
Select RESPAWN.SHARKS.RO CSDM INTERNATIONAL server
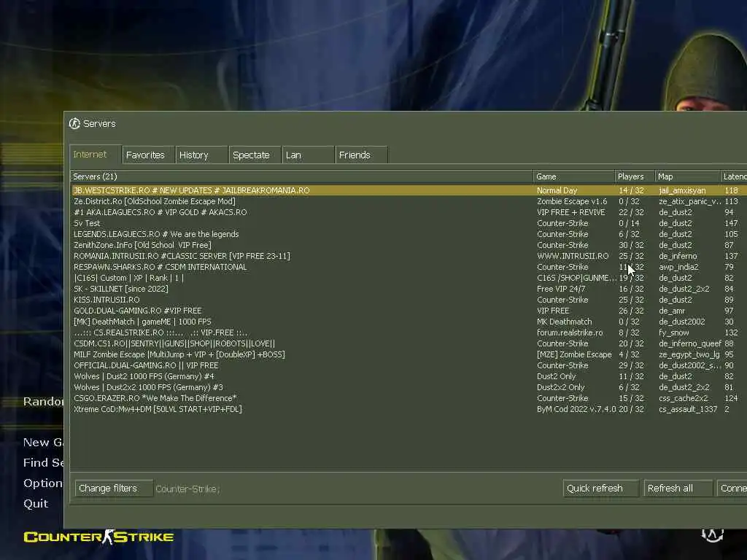point(409,267)
